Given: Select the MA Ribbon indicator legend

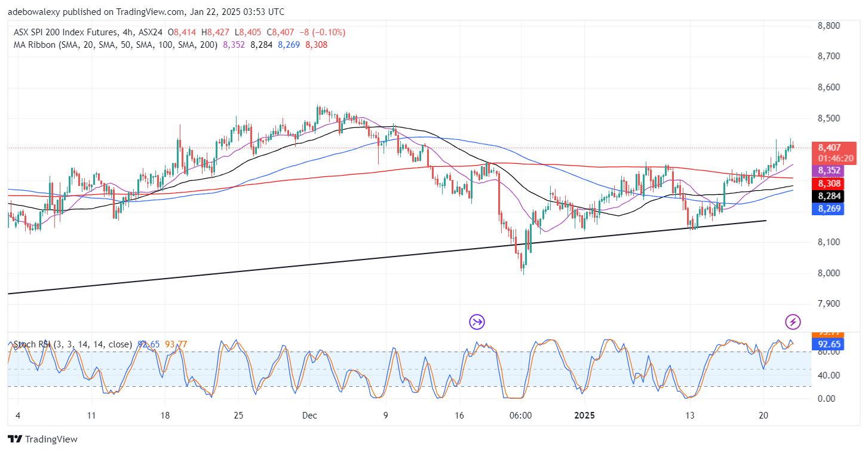Looking at the screenshot, I should [115, 45].
